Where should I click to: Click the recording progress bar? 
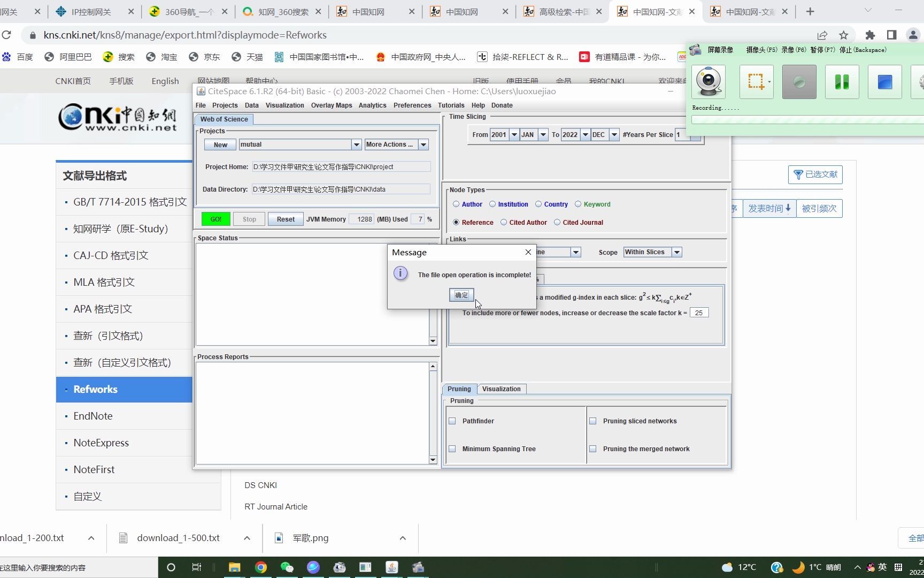pos(802,119)
